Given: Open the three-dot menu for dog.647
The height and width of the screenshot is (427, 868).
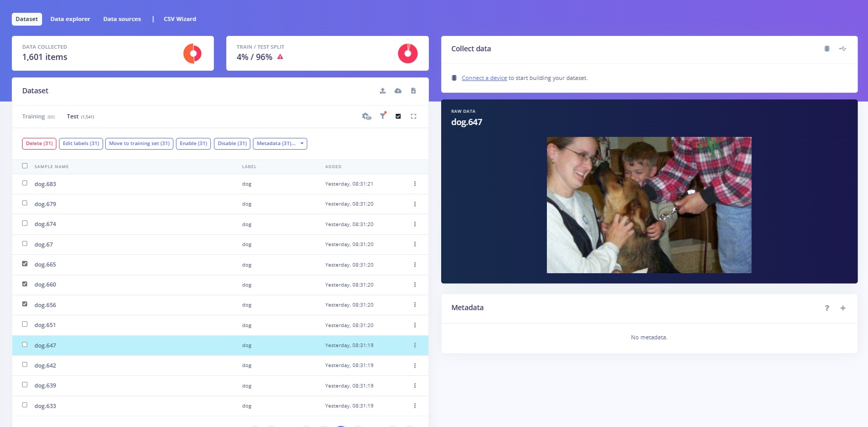Looking at the screenshot, I should (415, 345).
